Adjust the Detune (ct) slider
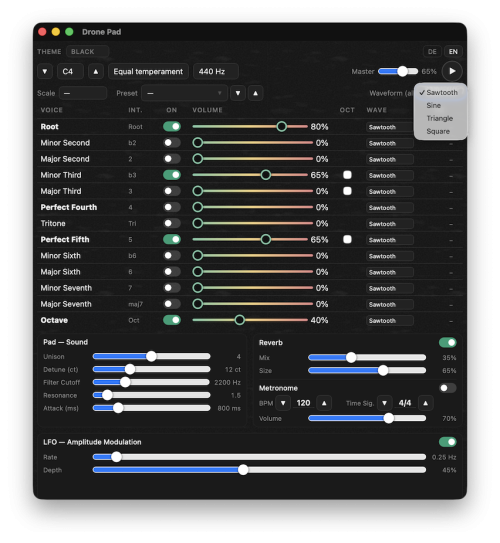This screenshot has width=500, height=543. click(x=151, y=370)
